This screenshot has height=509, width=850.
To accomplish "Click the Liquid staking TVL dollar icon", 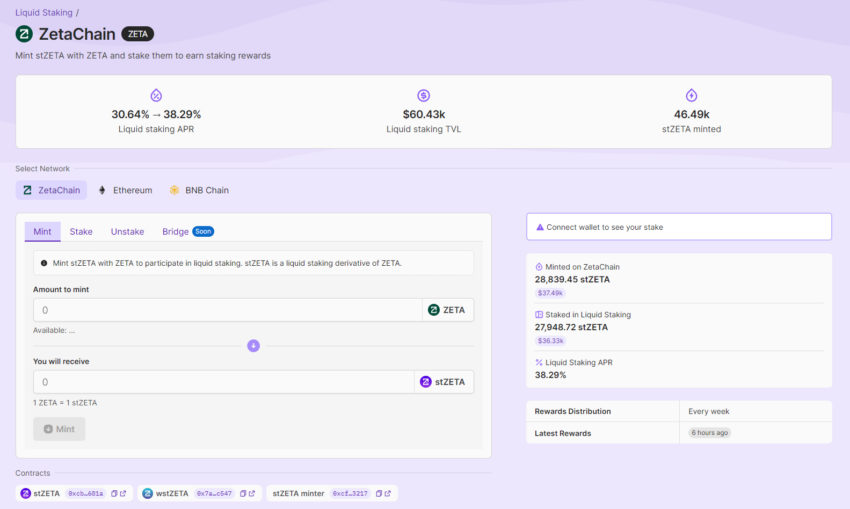I will pyautogui.click(x=423, y=95).
